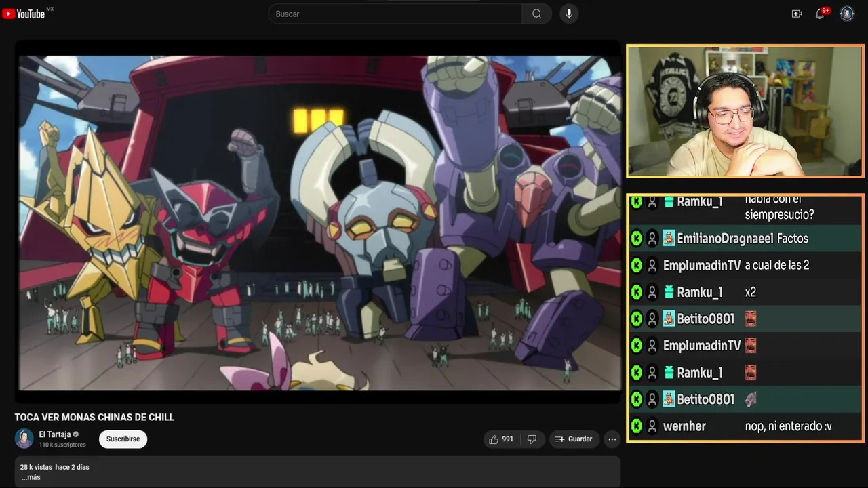The height and width of the screenshot is (488, 868).
Task: Open the El Tartaja channel name link
Action: tap(54, 434)
